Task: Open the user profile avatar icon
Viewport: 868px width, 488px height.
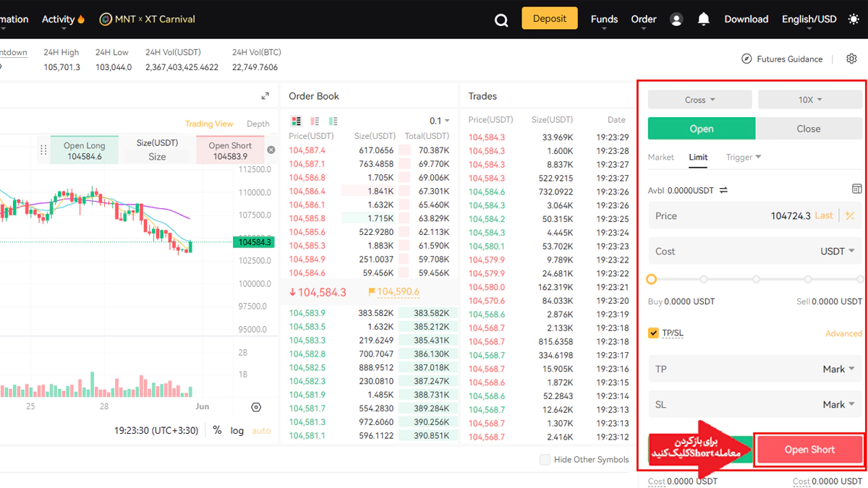Action: [x=676, y=20]
